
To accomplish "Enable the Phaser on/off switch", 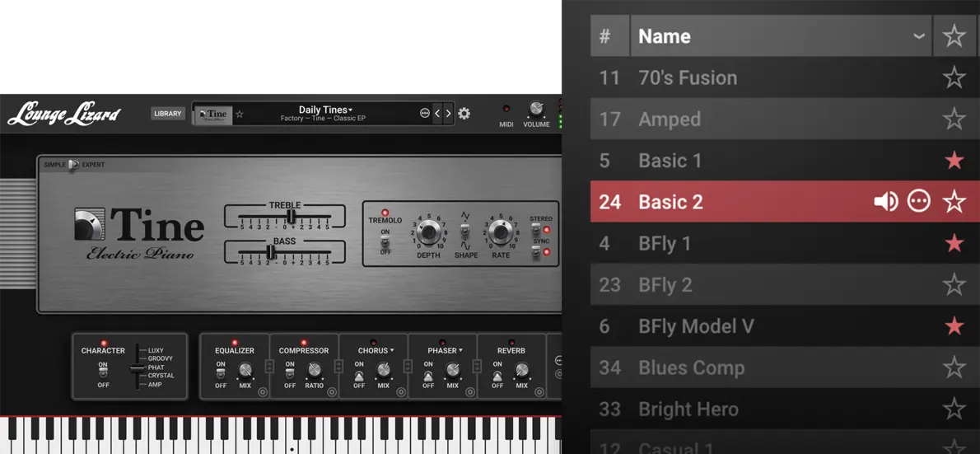I will [x=428, y=375].
